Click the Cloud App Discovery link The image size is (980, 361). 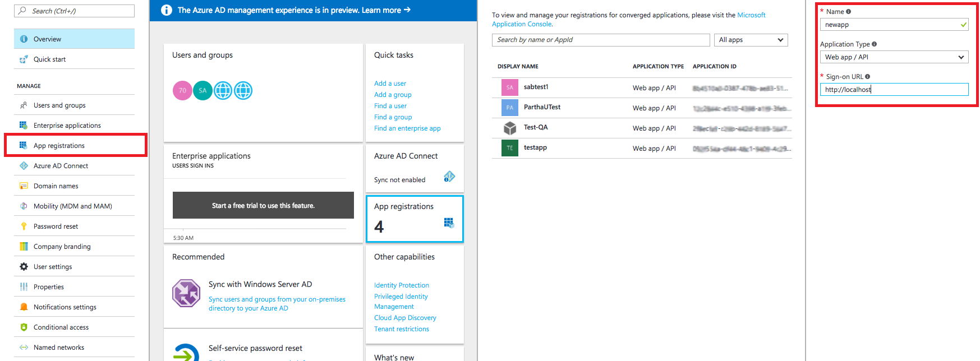(x=405, y=318)
